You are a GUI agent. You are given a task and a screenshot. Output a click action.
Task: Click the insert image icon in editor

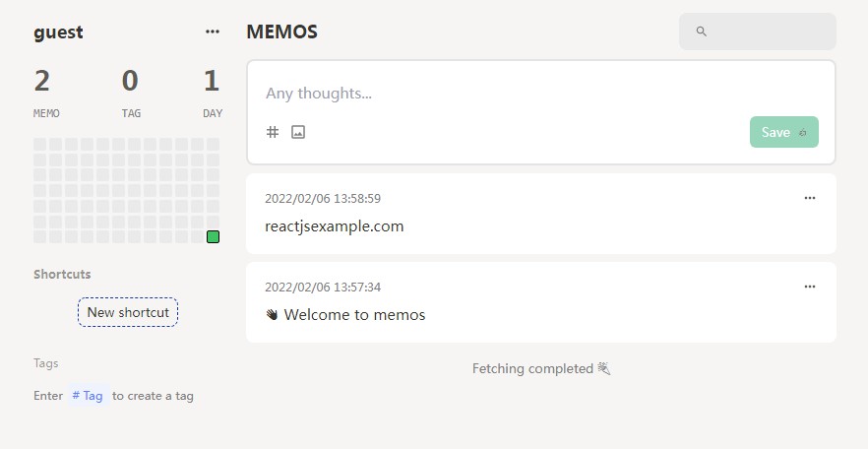coord(298,132)
